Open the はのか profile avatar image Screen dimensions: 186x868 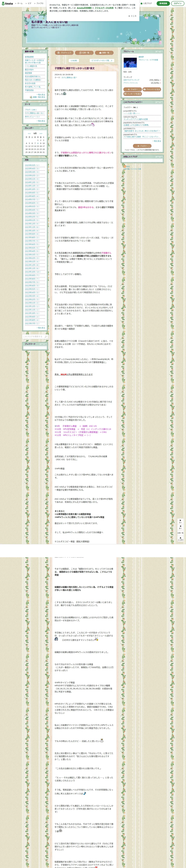[130, 63]
